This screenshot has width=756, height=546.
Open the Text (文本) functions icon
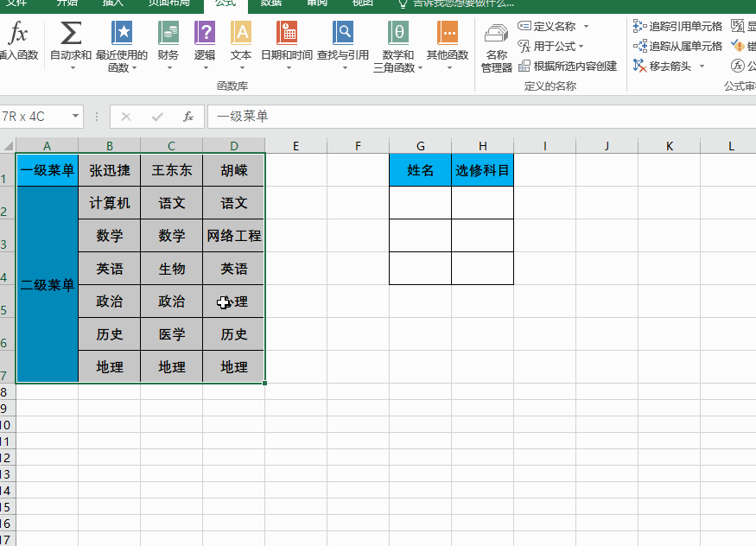pos(240,33)
